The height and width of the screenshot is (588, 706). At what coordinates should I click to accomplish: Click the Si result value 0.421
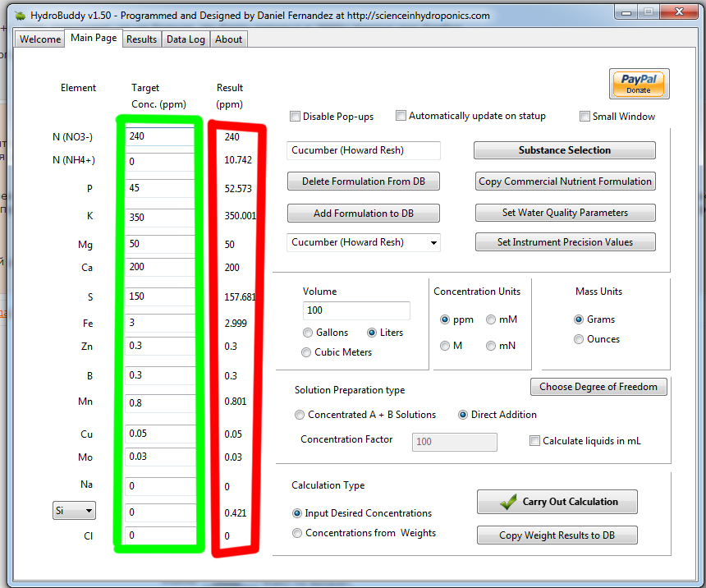[x=236, y=512]
